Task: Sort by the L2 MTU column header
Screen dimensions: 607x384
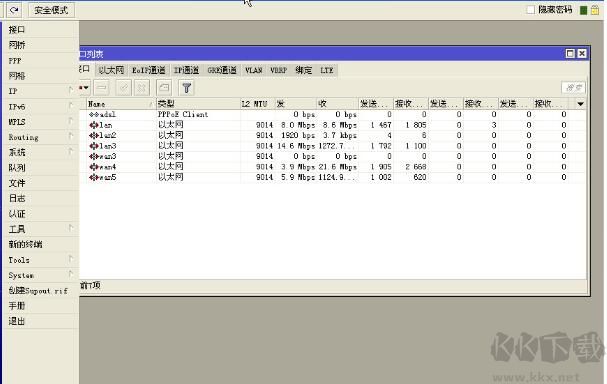Action: click(x=257, y=104)
